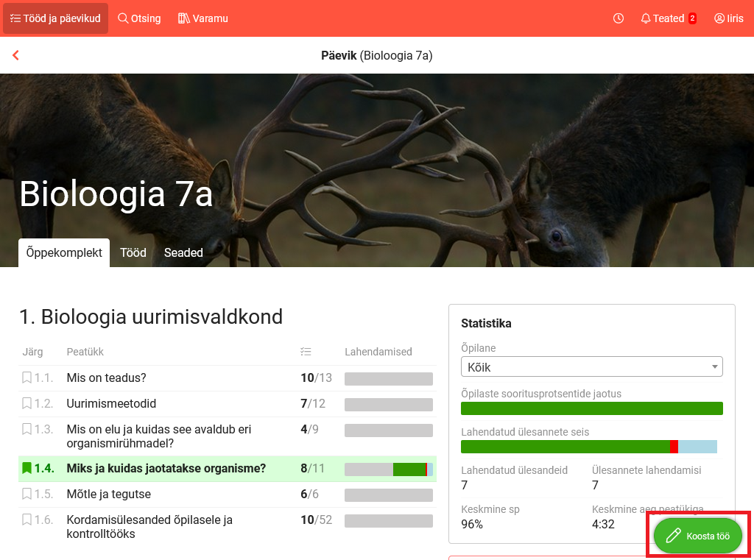Screen dimensions: 754x560
Task: Toggle bookmark for chapter 1.1
Action: point(27,378)
